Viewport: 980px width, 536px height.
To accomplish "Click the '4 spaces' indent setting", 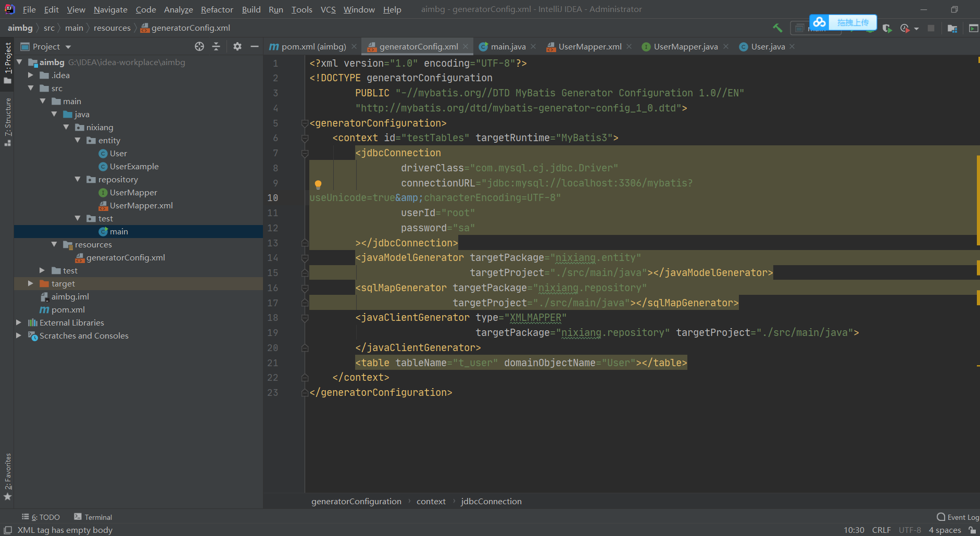I will click(x=945, y=530).
